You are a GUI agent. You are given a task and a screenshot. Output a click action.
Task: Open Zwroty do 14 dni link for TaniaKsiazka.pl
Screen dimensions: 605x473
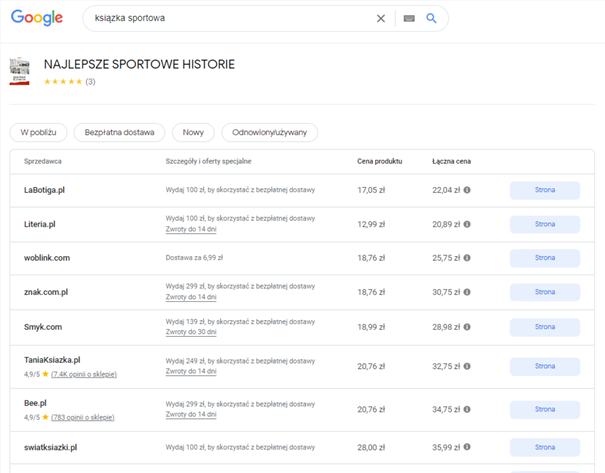(191, 371)
